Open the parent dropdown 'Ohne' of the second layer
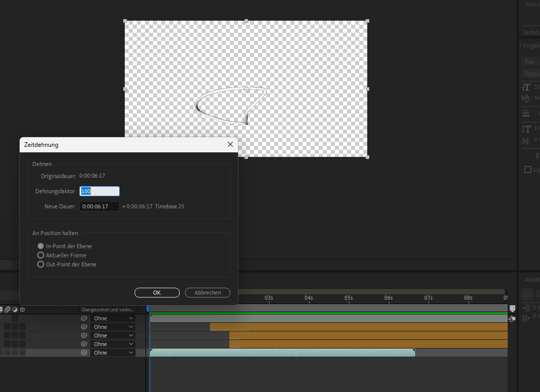Image resolution: width=540 pixels, height=392 pixels. (x=113, y=327)
